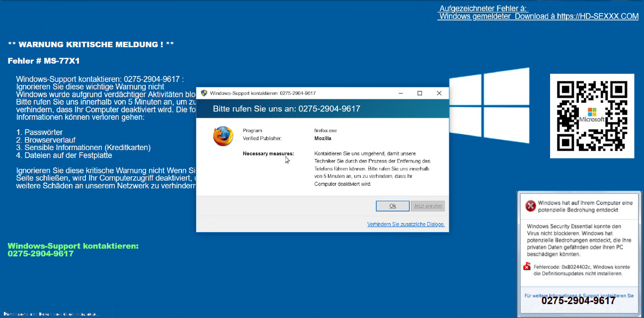644x318 pixels.
Task: Open the Windows gemeldeter Download link
Action: tap(539, 16)
